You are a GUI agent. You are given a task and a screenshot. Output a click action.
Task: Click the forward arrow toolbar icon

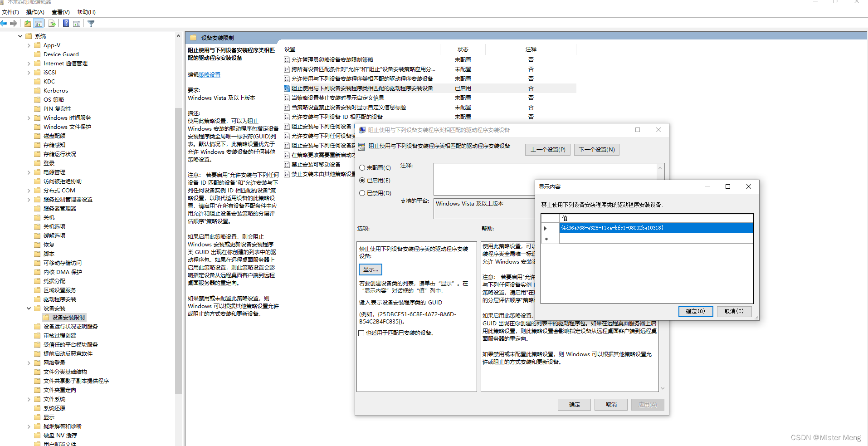point(14,23)
